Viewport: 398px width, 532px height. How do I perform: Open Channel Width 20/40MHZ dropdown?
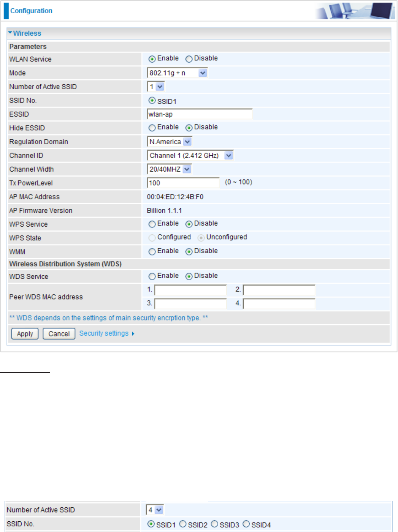[x=169, y=169]
